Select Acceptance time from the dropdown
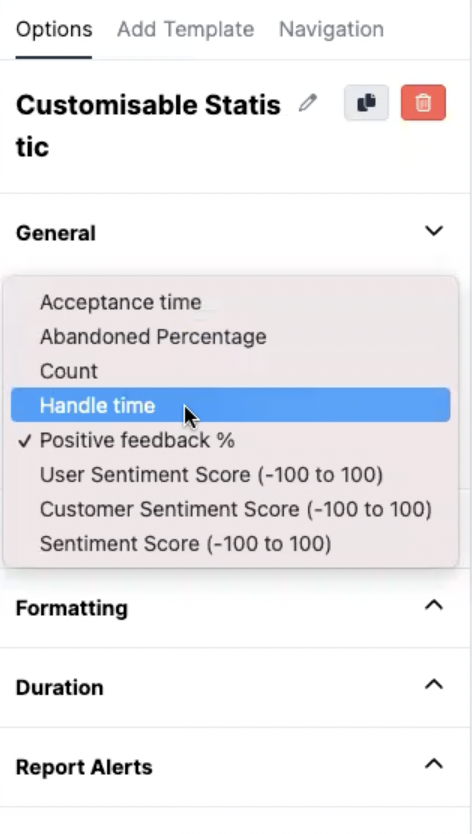Viewport: 472px width, 834px height. (x=230, y=302)
